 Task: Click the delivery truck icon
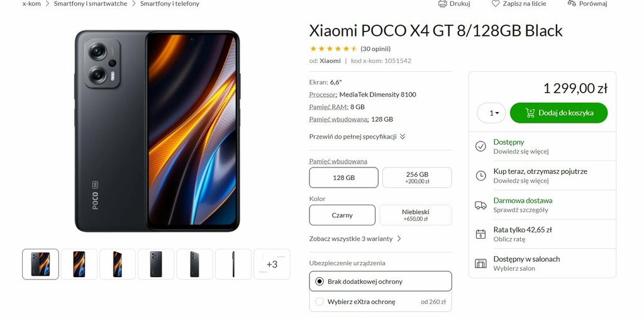coord(480,205)
